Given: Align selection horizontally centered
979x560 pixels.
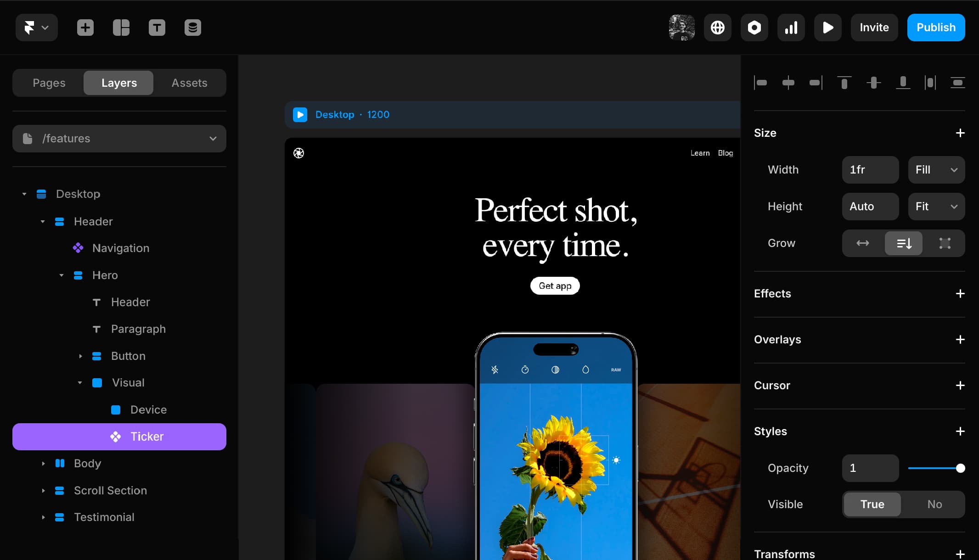Looking at the screenshot, I should (788, 83).
